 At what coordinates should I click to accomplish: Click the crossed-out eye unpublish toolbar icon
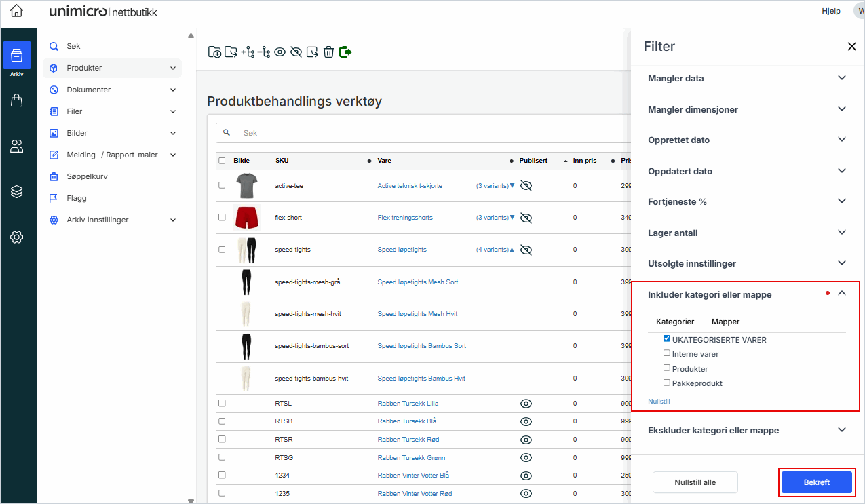(296, 52)
